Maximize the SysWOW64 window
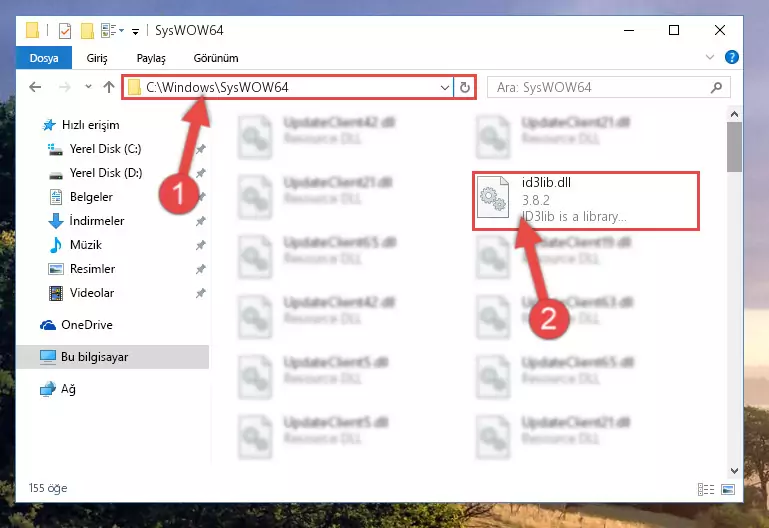 674,30
